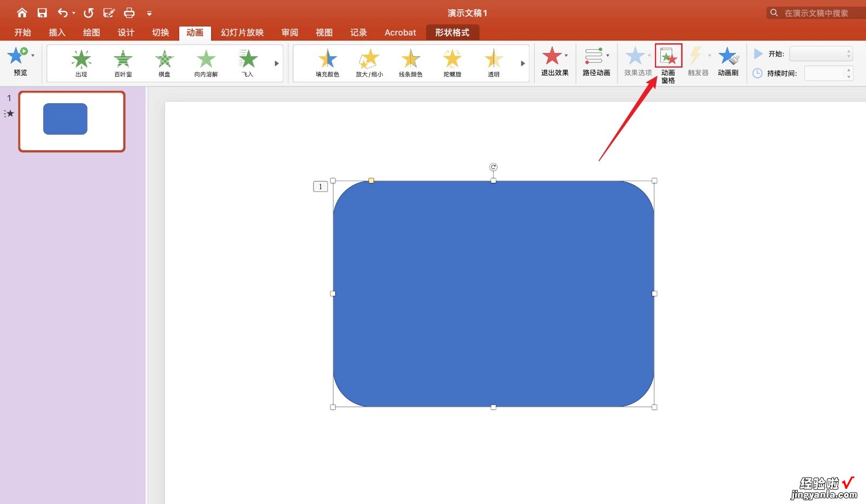This screenshot has height=504, width=866.
Task: Undo the last action
Action: click(63, 12)
